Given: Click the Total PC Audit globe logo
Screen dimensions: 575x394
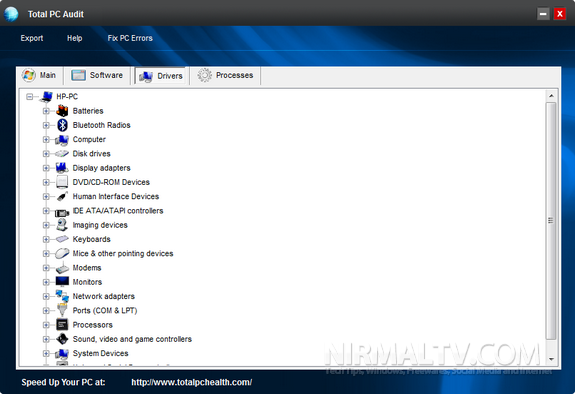Looking at the screenshot, I should tap(11, 14).
